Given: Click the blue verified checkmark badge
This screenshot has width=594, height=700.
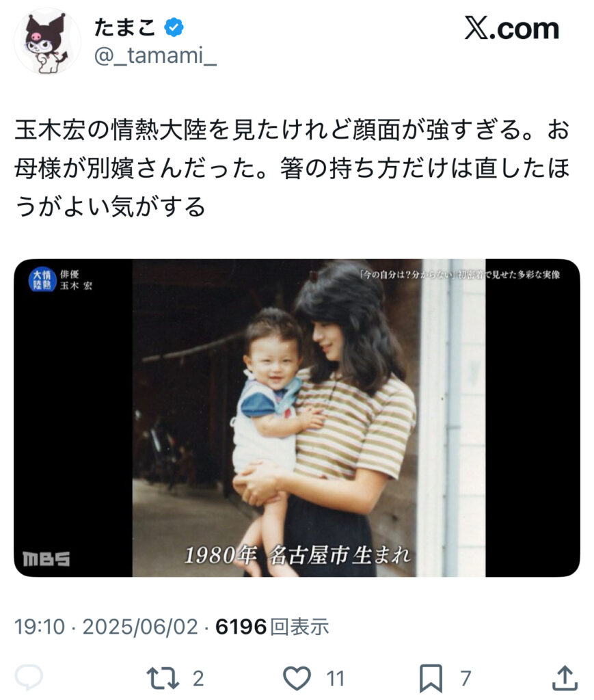Looking at the screenshot, I should click(174, 27).
